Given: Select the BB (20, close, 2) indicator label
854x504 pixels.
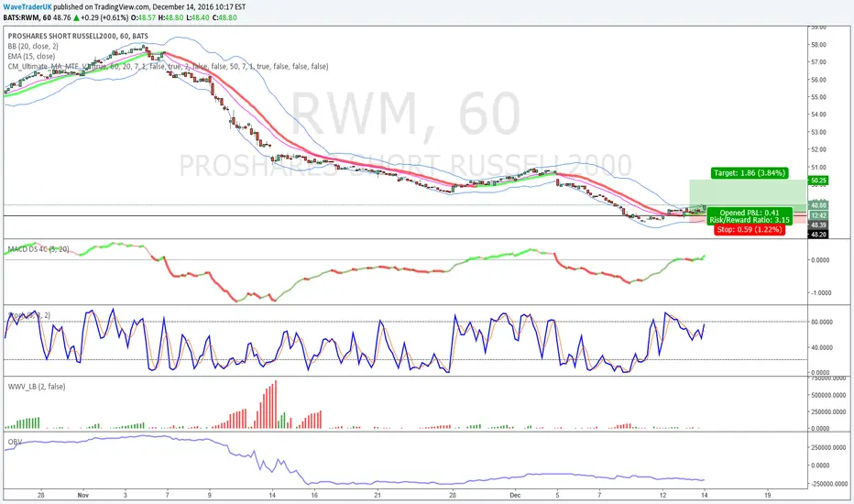Looking at the screenshot, I should pyautogui.click(x=33, y=47).
